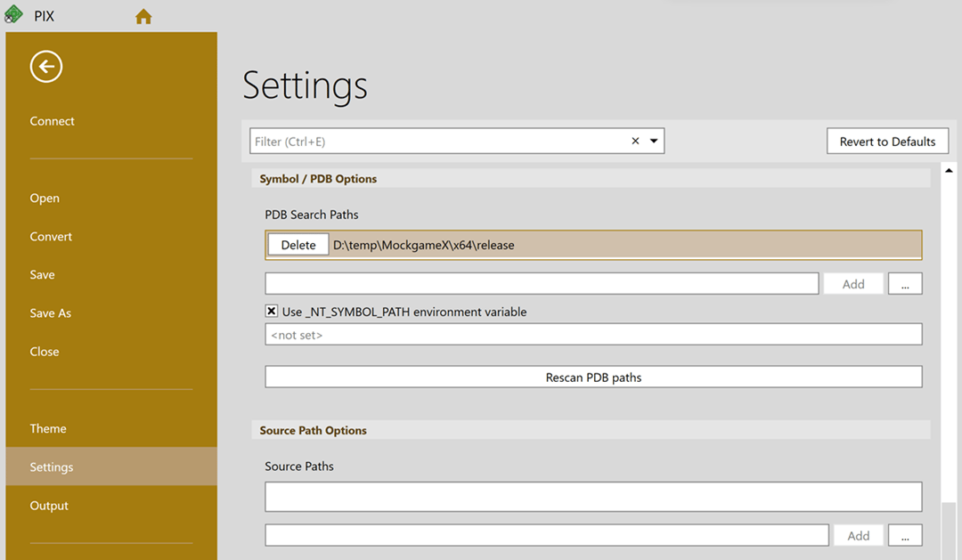Viewport: 962px width, 560px height.
Task: Click the settings vertical scrollbar thumb
Action: point(949,531)
